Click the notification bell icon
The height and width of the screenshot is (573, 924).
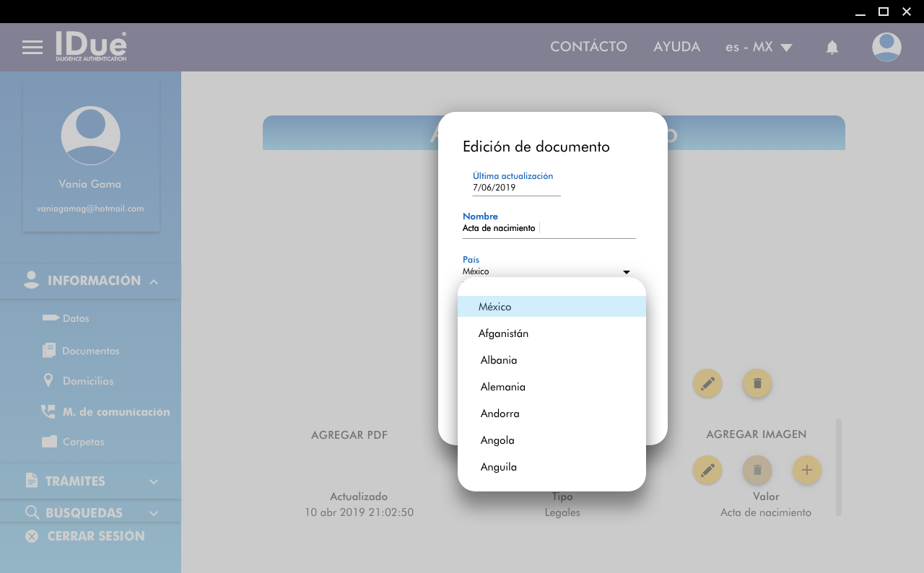coord(832,48)
